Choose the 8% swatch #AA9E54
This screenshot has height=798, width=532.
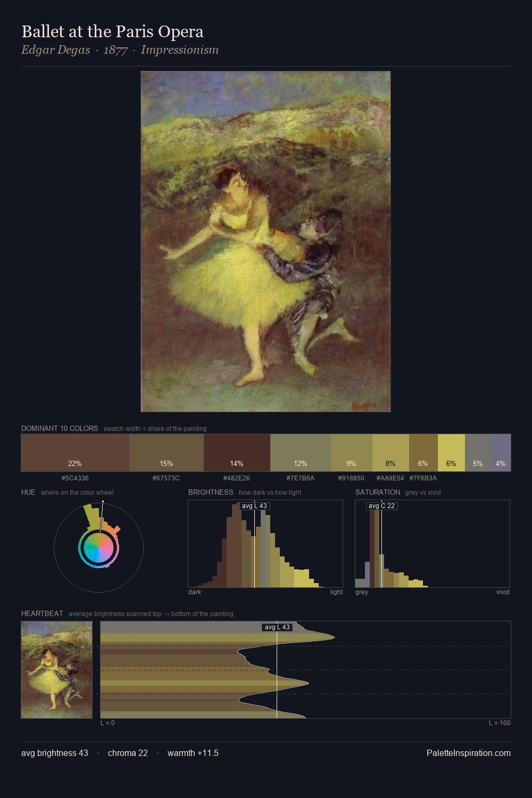[390, 453]
